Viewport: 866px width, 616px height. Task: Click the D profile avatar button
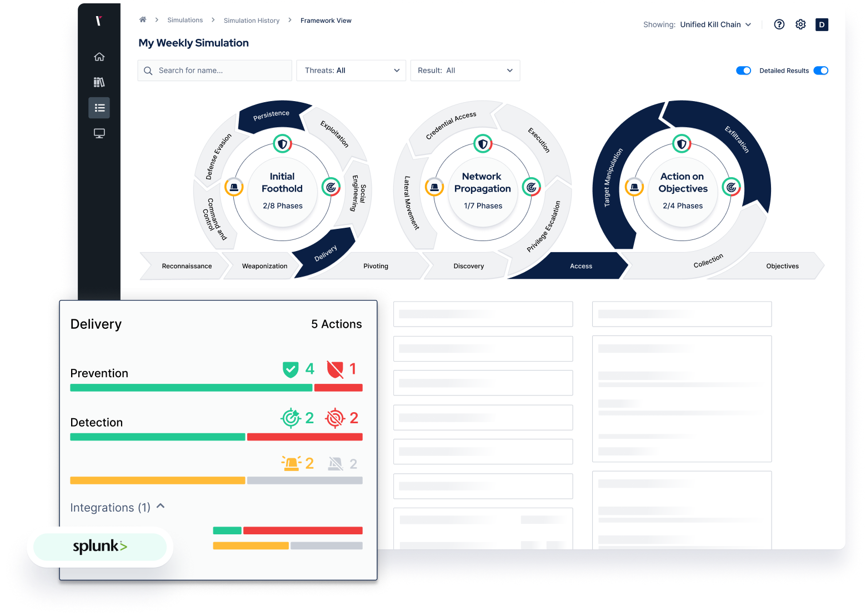tap(822, 24)
